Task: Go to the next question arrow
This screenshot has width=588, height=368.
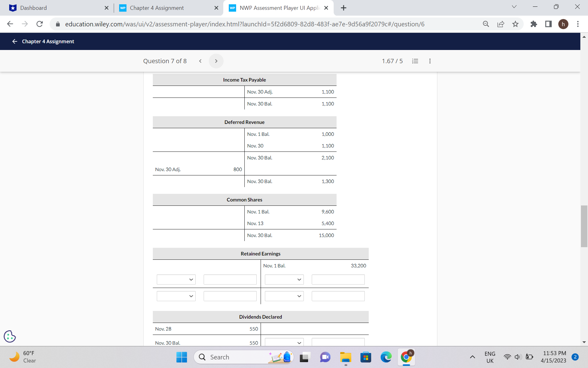Action: 216,61
